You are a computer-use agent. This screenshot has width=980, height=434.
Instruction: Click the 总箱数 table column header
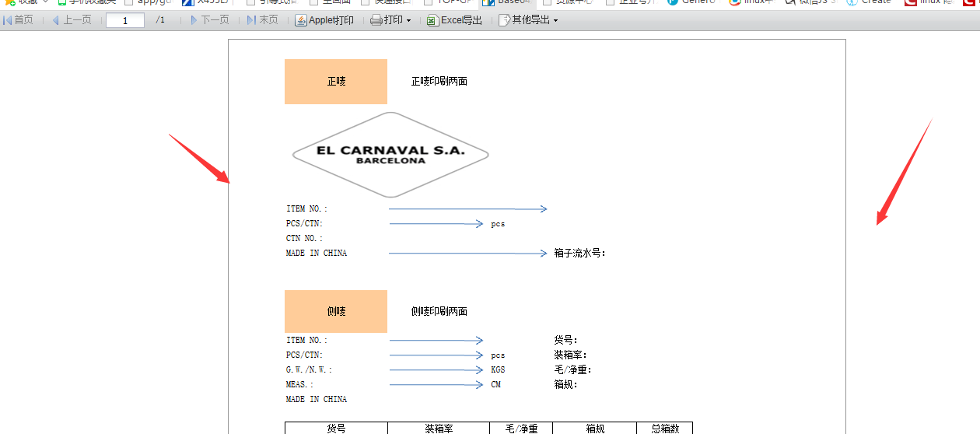pyautogui.click(x=665, y=429)
